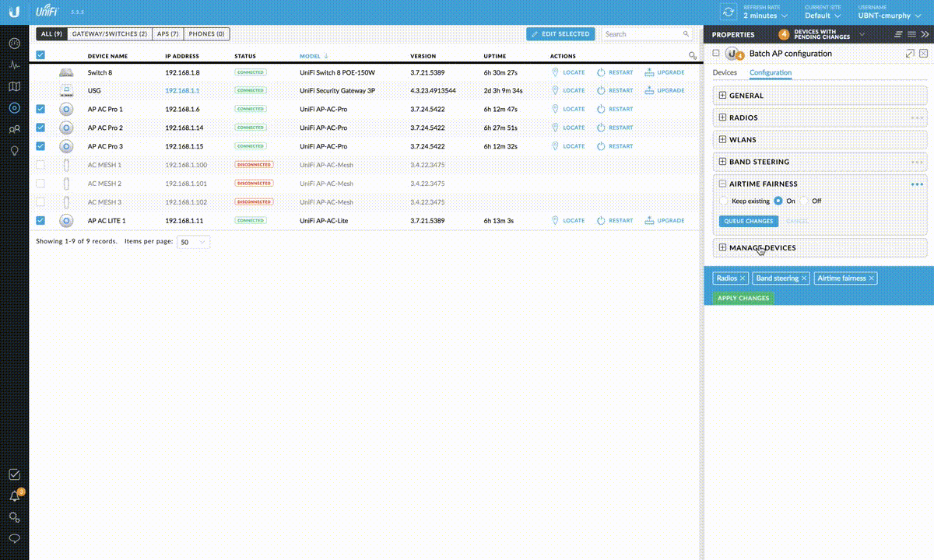This screenshot has height=560, width=934.
Task: Restart AP AC Pro 3
Action: [x=615, y=146]
